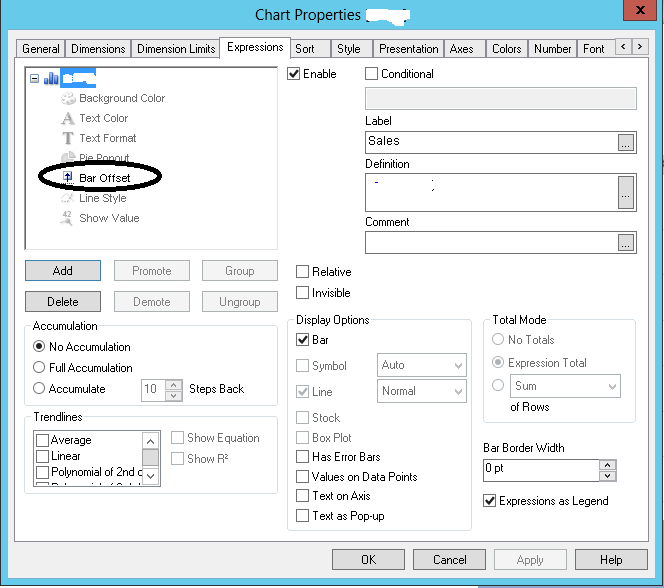This screenshot has height=588, width=664.
Task: Open the Number tab
Action: pyautogui.click(x=553, y=49)
